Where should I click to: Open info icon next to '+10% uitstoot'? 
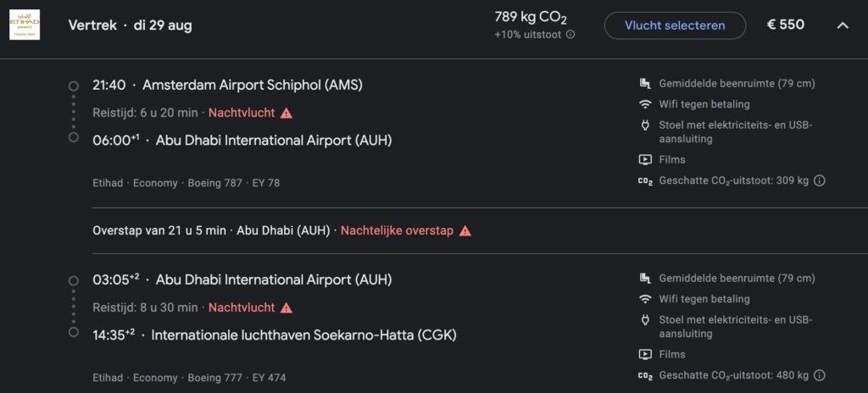coord(570,35)
